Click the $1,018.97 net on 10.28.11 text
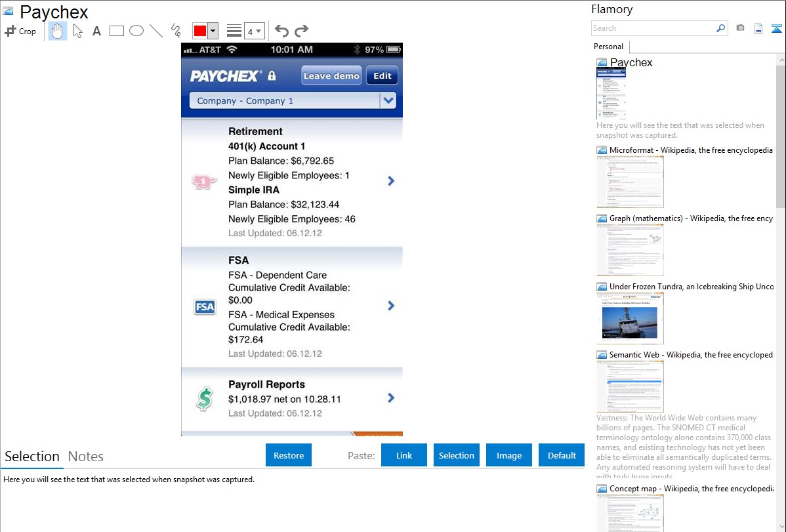Screen dimensions: 786x532 [284, 399]
